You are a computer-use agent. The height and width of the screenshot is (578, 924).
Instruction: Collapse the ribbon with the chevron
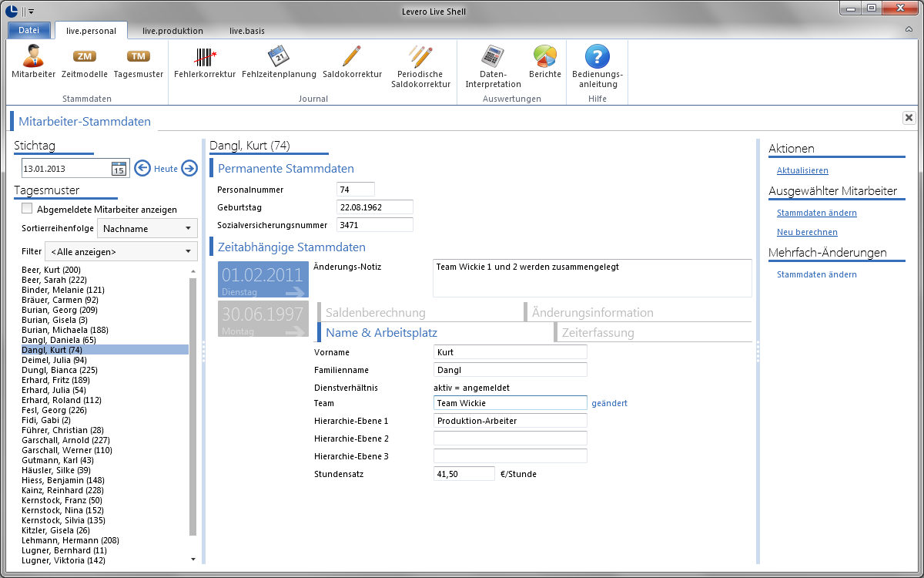909,29
